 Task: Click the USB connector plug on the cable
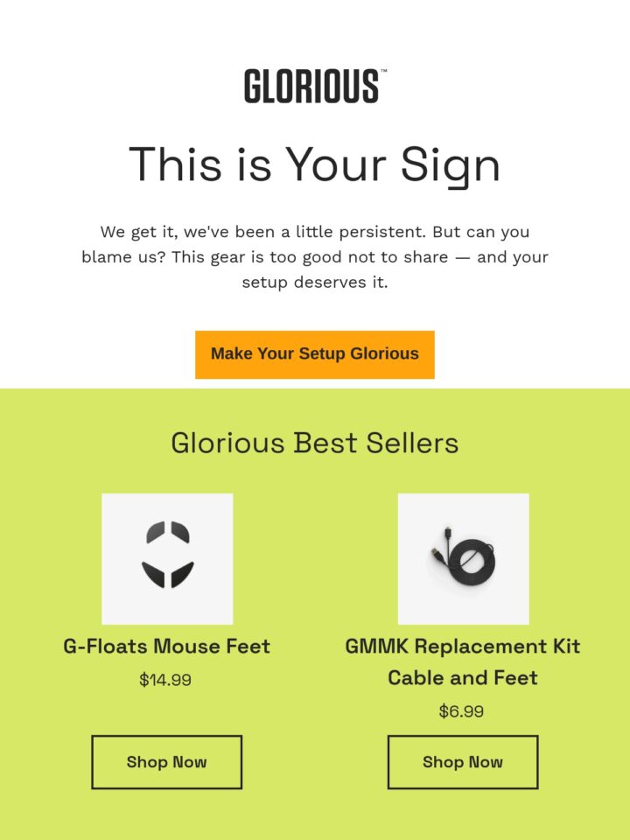pyautogui.click(x=437, y=555)
